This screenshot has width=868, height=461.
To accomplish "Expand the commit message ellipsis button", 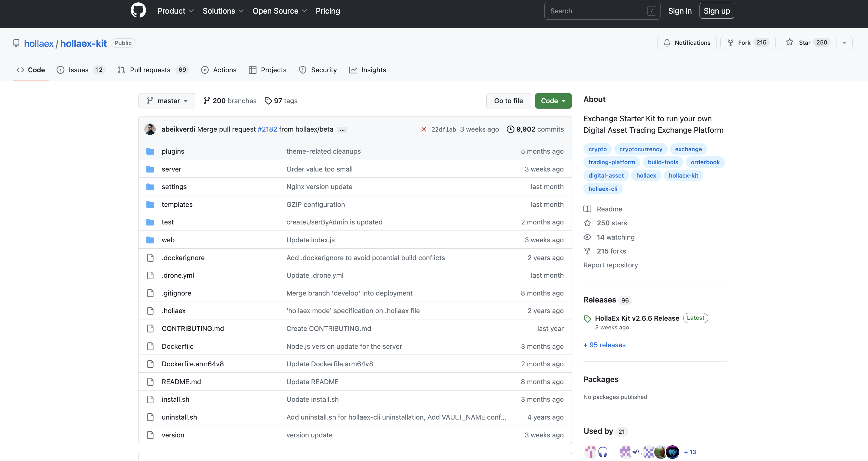I will (342, 130).
